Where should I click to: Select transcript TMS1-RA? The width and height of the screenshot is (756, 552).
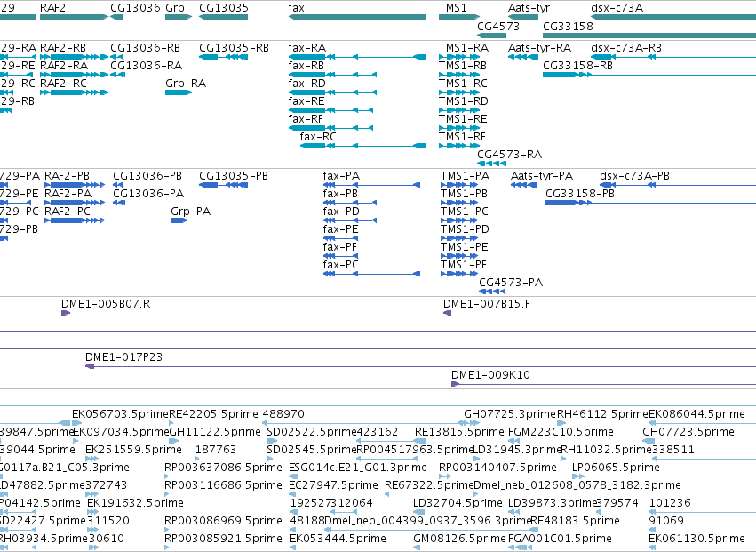point(464,48)
